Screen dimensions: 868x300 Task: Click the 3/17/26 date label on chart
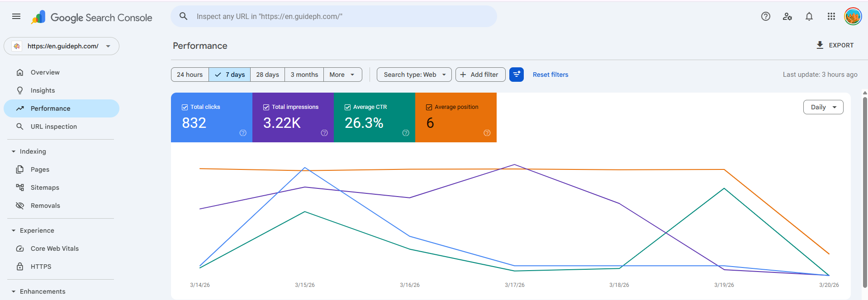click(x=515, y=285)
